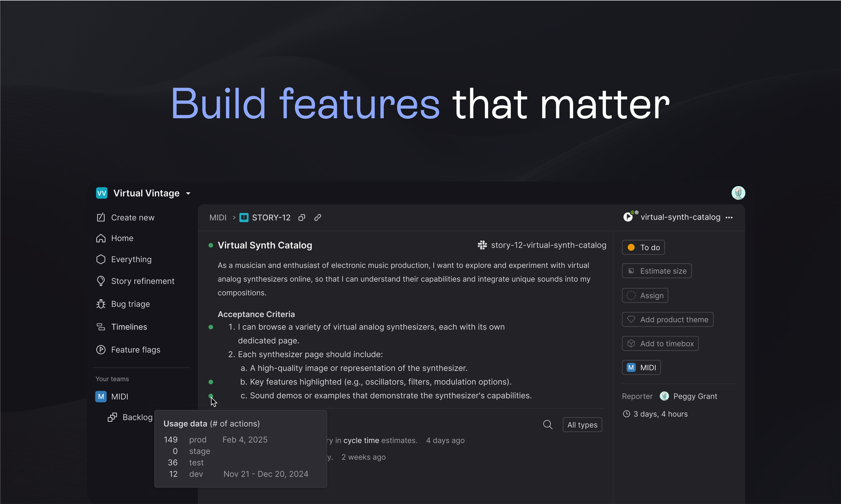Change the To do status
The height and width of the screenshot is (504, 841).
(x=643, y=247)
